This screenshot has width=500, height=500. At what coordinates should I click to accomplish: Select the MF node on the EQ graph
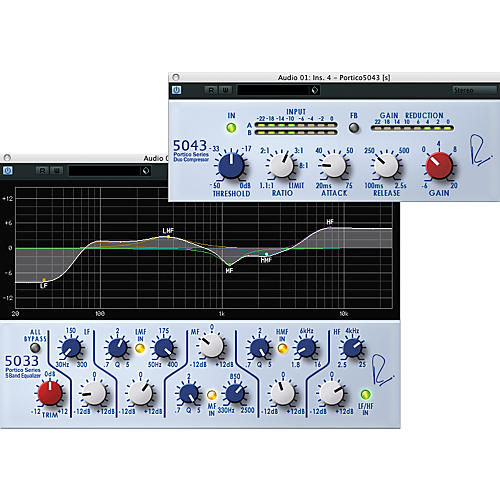pyautogui.click(x=229, y=265)
